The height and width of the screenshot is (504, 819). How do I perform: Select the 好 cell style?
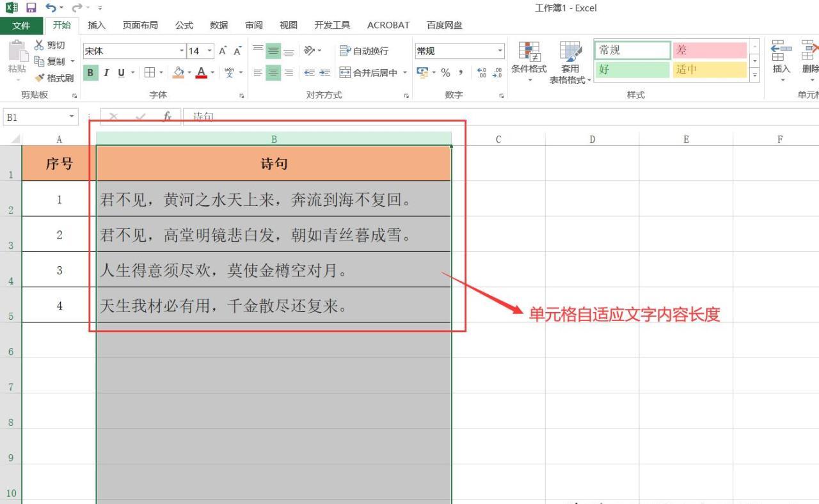(632, 70)
